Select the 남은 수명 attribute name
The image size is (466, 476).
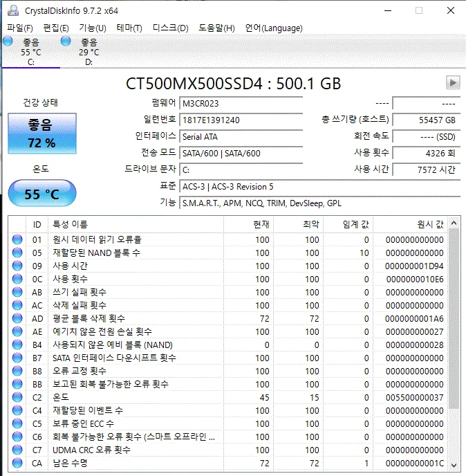(x=70, y=464)
